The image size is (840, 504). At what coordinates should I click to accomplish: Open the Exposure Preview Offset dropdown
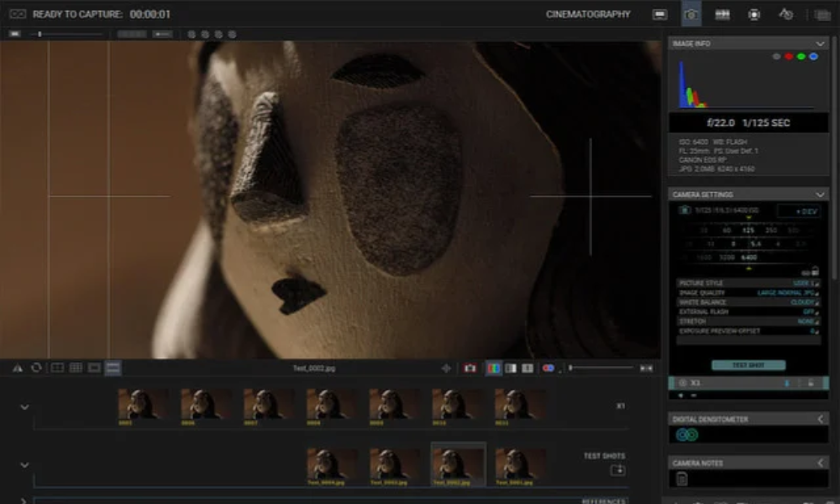(x=748, y=331)
